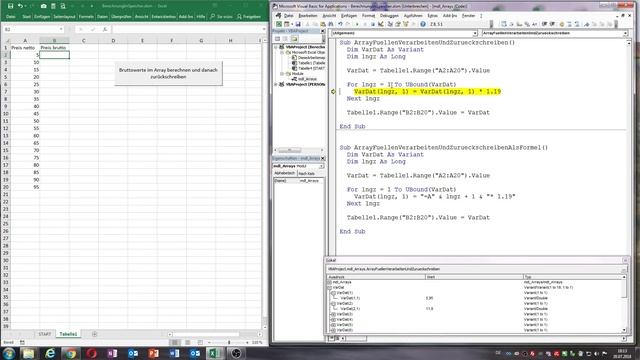Click the mdl_Arrays module in the Project tree
640x360 pixels.
click(304, 79)
